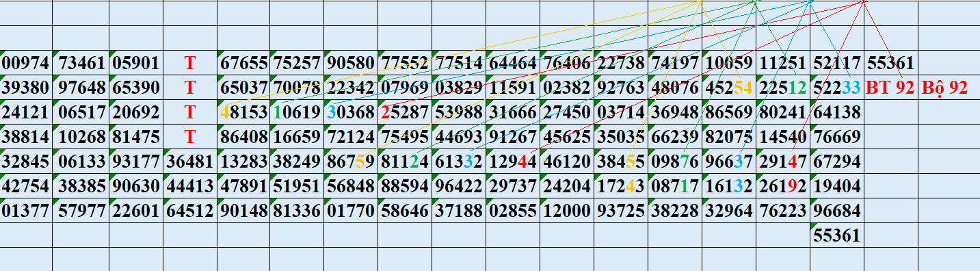Click the cell with value 73461
980x271 pixels.
point(81,64)
